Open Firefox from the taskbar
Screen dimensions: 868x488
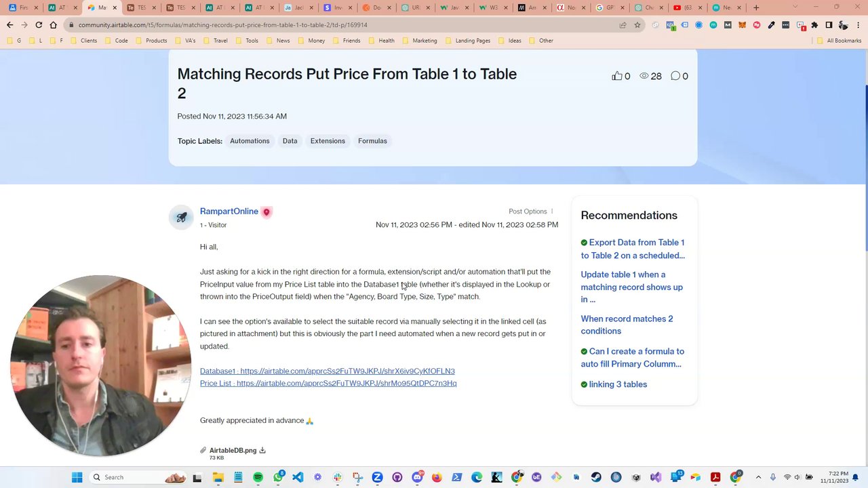437,477
